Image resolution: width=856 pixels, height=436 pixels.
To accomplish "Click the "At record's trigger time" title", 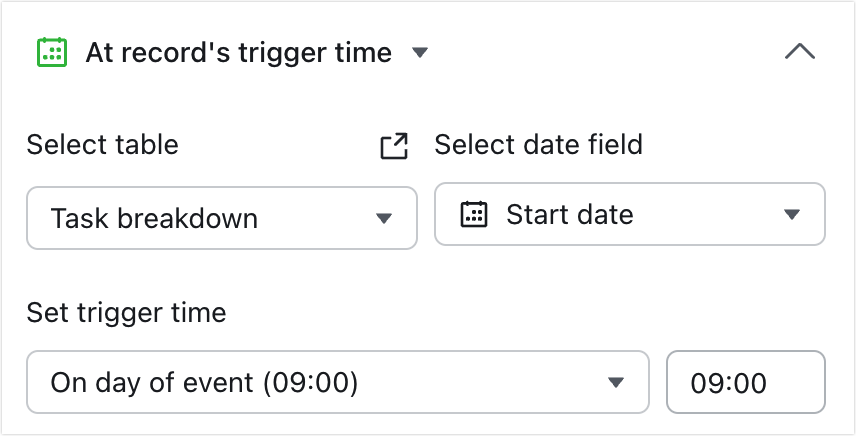I will tap(239, 53).
